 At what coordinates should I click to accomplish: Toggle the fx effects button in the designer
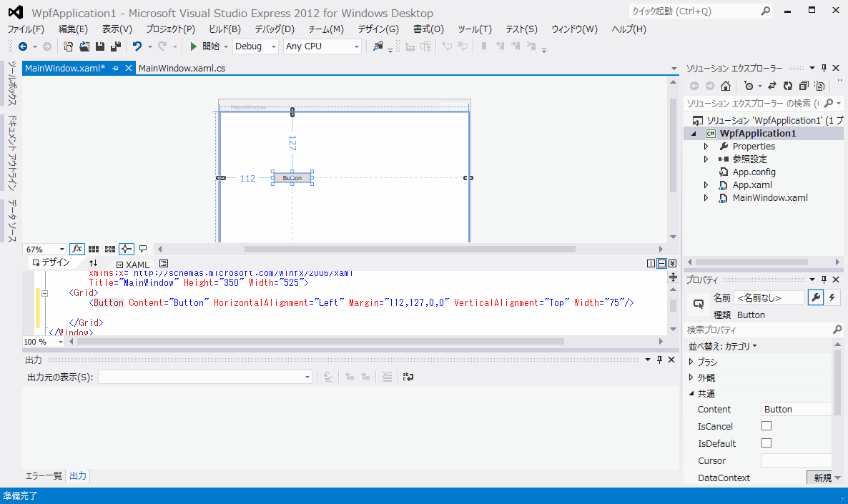[77, 249]
